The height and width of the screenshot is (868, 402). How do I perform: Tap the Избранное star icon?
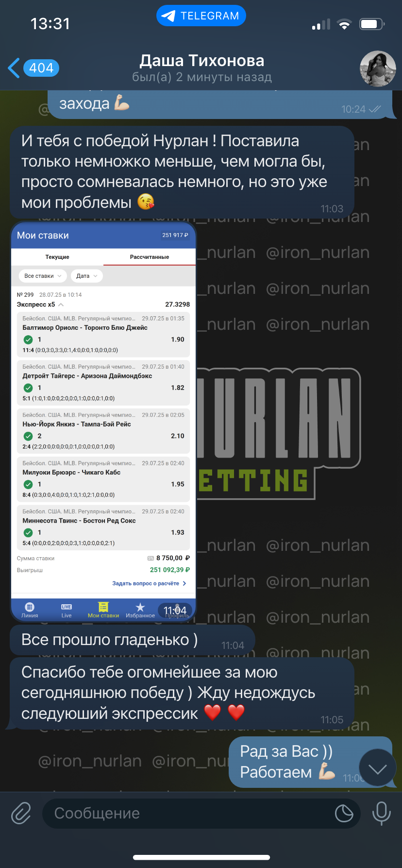tap(140, 610)
